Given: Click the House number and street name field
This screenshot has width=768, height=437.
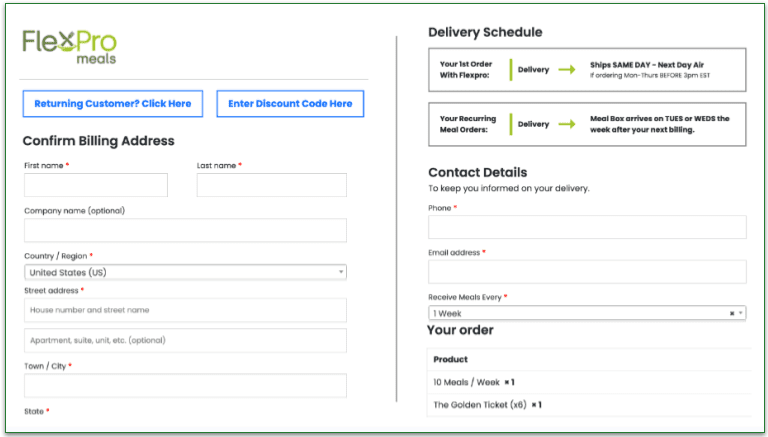Looking at the screenshot, I should (x=185, y=310).
